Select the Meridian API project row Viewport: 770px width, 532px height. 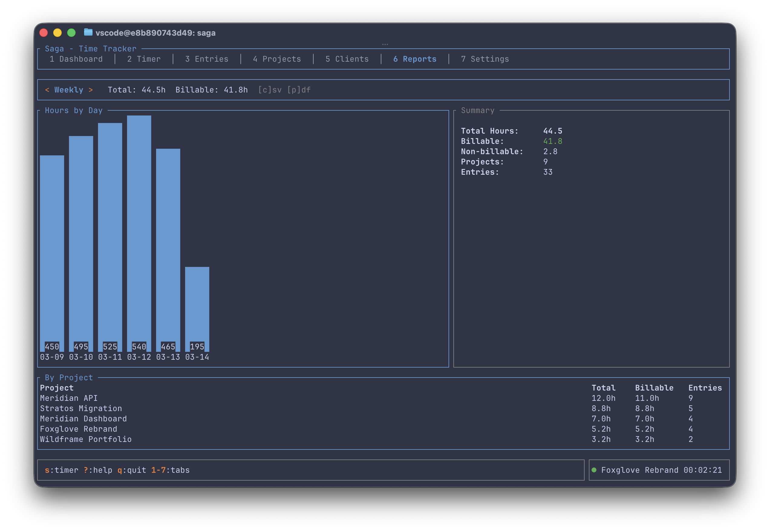point(69,398)
